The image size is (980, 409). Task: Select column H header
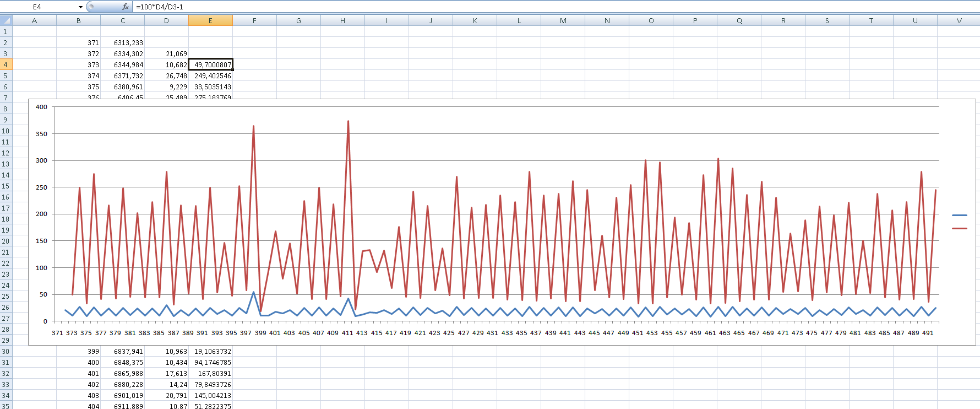click(342, 20)
